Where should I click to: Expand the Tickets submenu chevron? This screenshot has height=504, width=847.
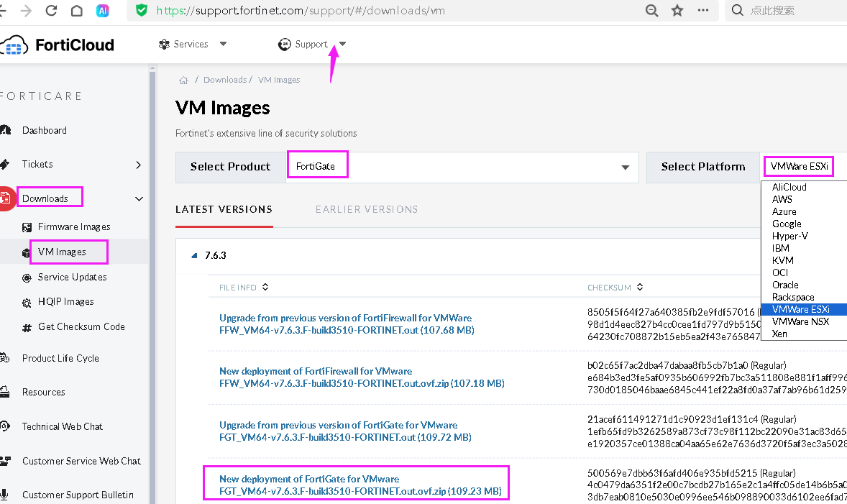[x=139, y=165]
